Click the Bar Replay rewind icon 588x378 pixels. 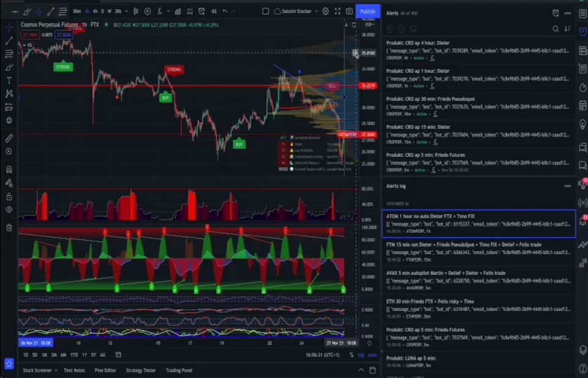214,12
